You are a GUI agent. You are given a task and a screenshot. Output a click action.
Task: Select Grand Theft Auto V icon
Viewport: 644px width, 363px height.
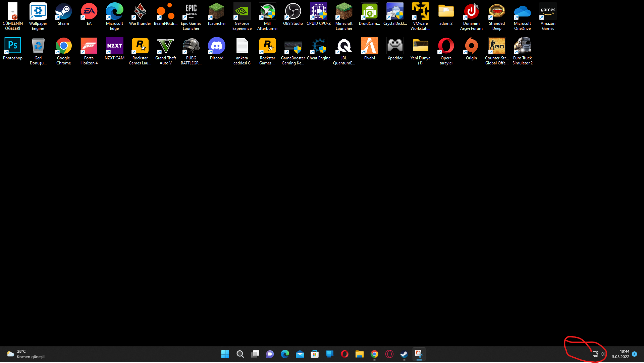point(165,51)
